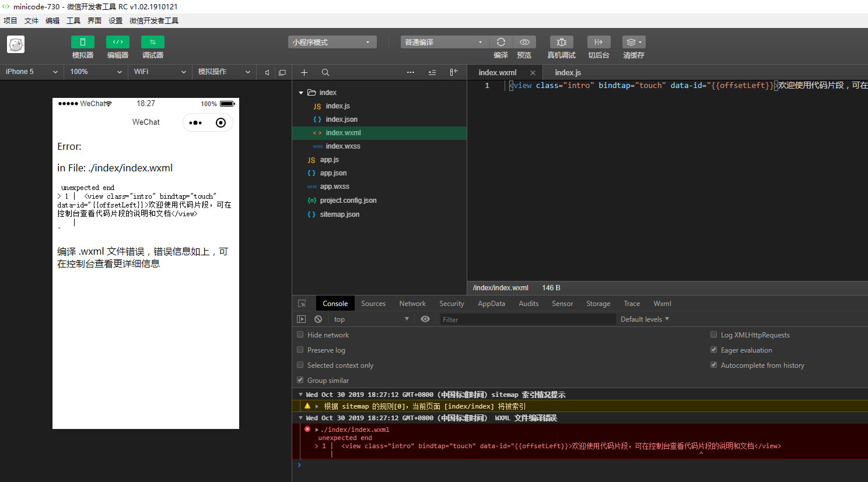Open the simulate operation dropdown (模拟操作)
868x482 pixels.
point(225,72)
